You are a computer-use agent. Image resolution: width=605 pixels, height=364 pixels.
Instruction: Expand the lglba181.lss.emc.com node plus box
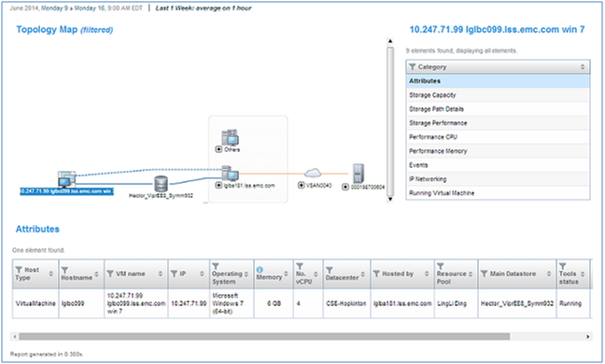coord(218,186)
